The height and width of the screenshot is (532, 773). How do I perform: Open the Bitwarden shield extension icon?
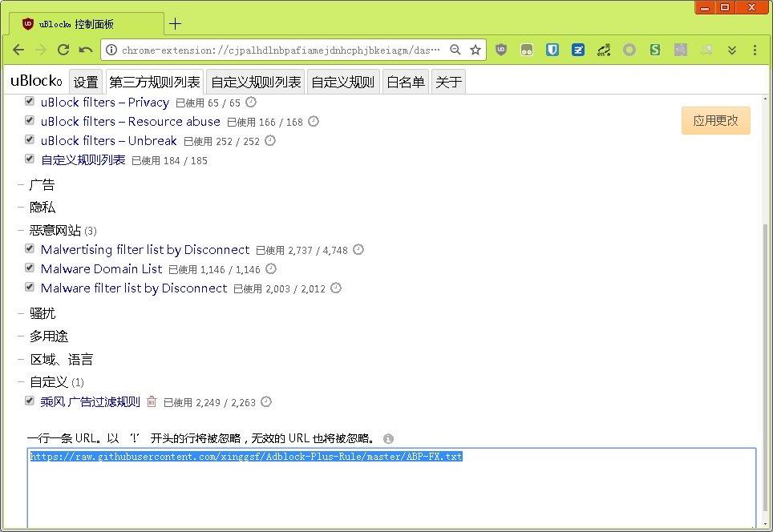[x=552, y=50]
